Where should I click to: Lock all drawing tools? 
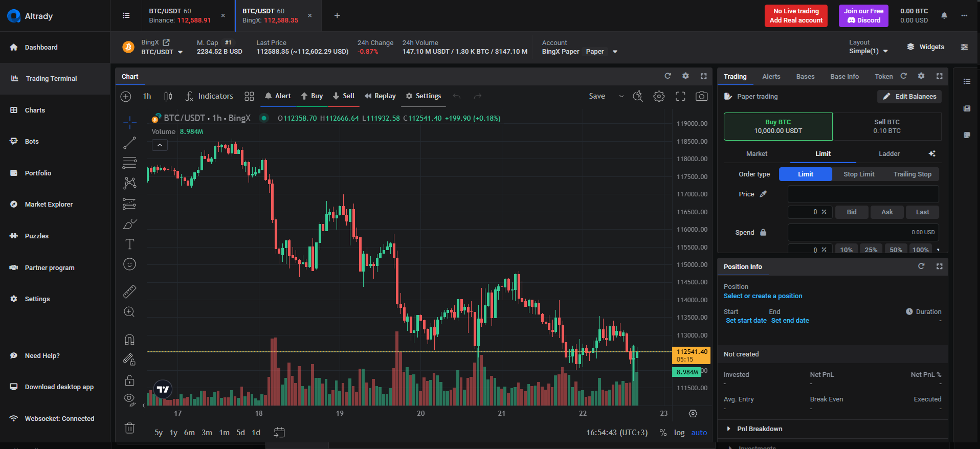pos(129,380)
